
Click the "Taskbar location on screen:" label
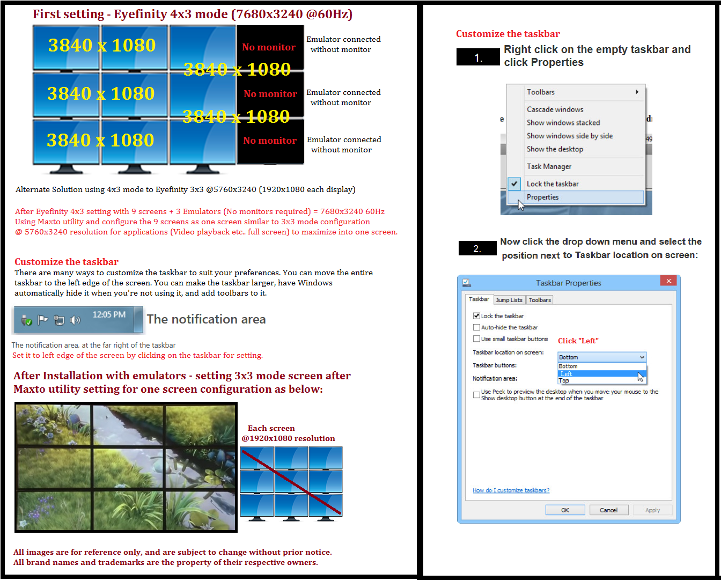(x=508, y=352)
